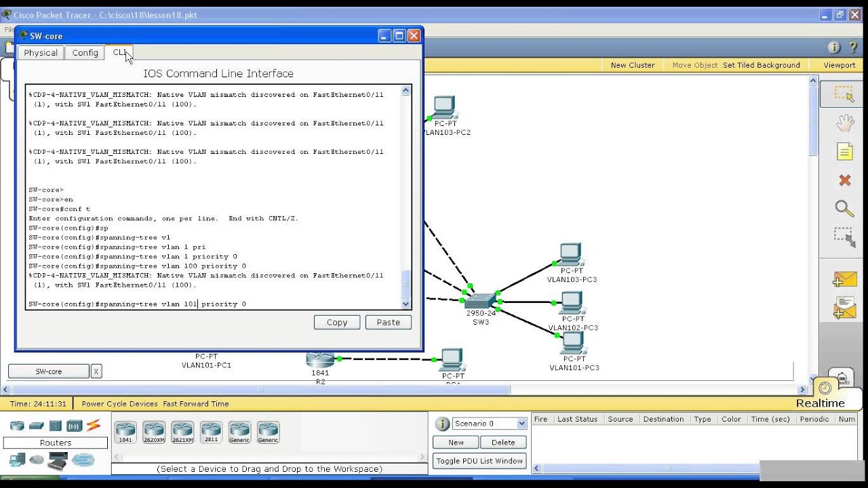Pick the 2621XM router from device list
Screen dimensions: 868x488
point(182,432)
